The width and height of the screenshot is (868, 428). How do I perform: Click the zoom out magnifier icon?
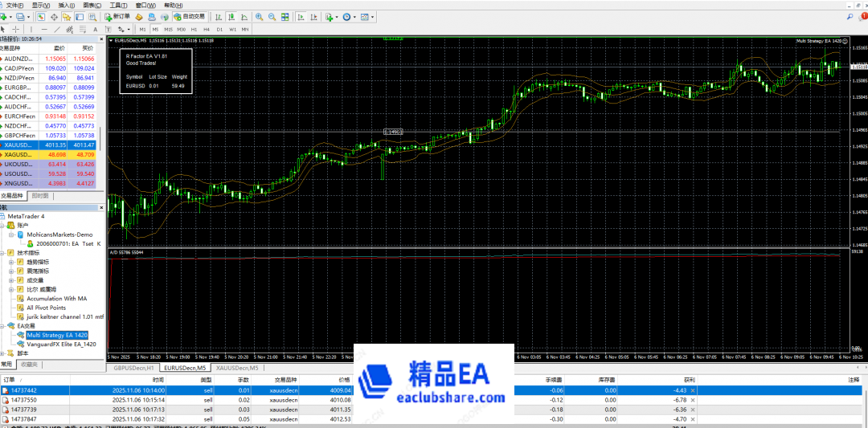(273, 16)
